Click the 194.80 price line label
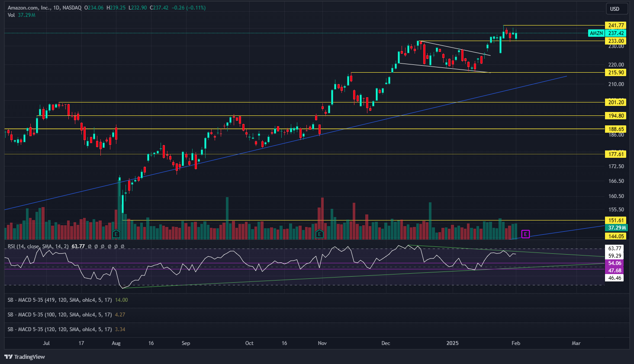This screenshot has height=364, width=634. point(616,116)
